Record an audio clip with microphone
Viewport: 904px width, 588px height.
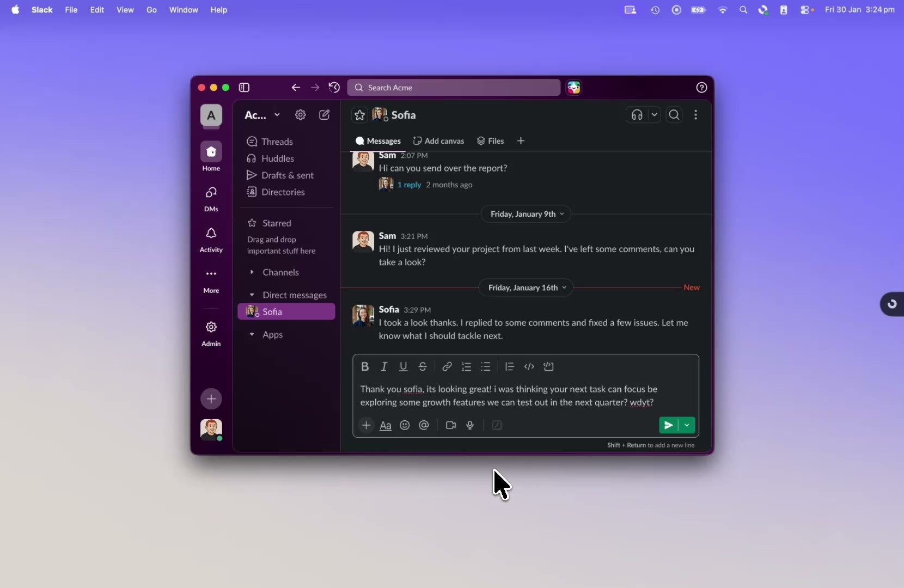click(x=471, y=425)
